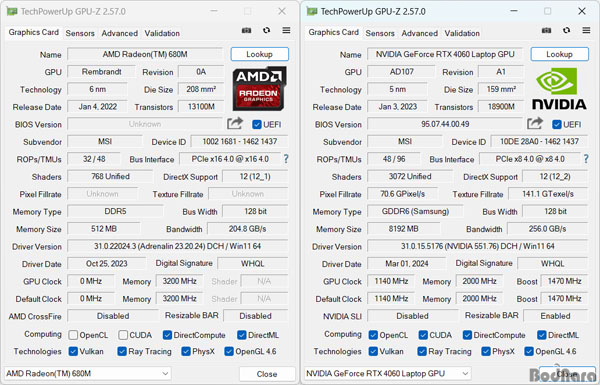Toggle OpenCL checkbox in the NVIDIA window

(373, 335)
